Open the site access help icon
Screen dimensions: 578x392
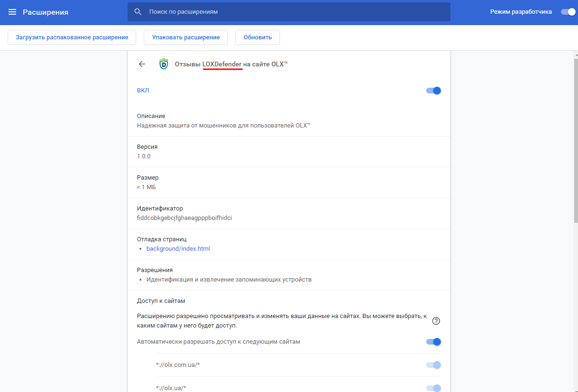(436, 321)
